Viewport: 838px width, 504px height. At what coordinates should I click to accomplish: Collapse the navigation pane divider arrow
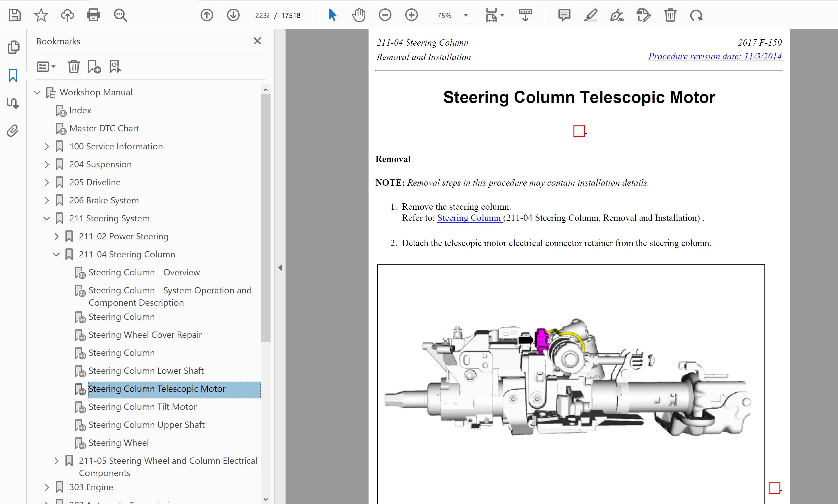click(x=280, y=268)
